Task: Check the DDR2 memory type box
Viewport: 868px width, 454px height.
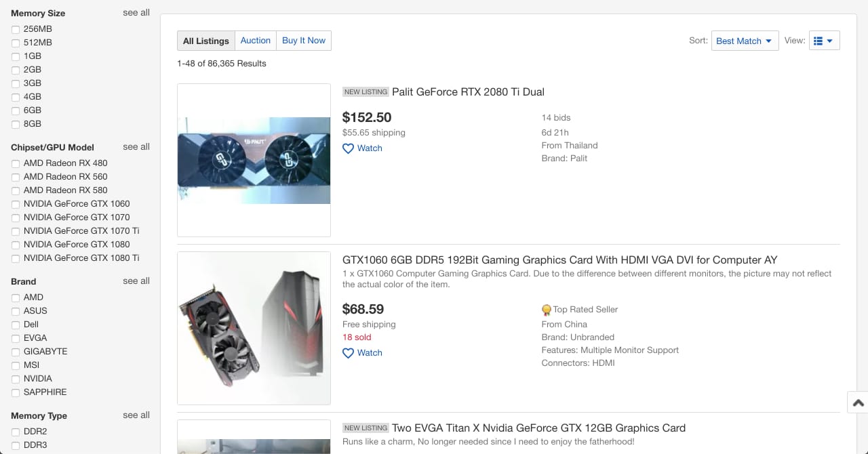Action: [x=16, y=432]
